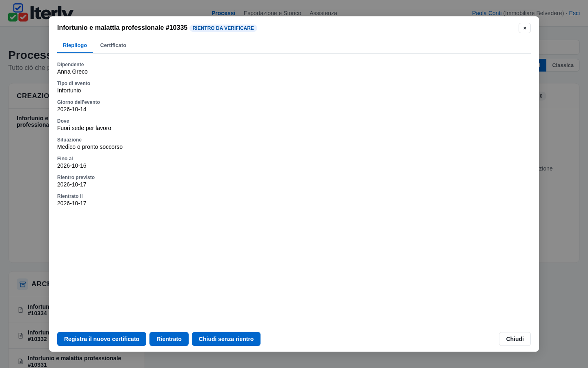Close the dialog with the × icon
This screenshot has width=588, height=368.
pyautogui.click(x=525, y=28)
